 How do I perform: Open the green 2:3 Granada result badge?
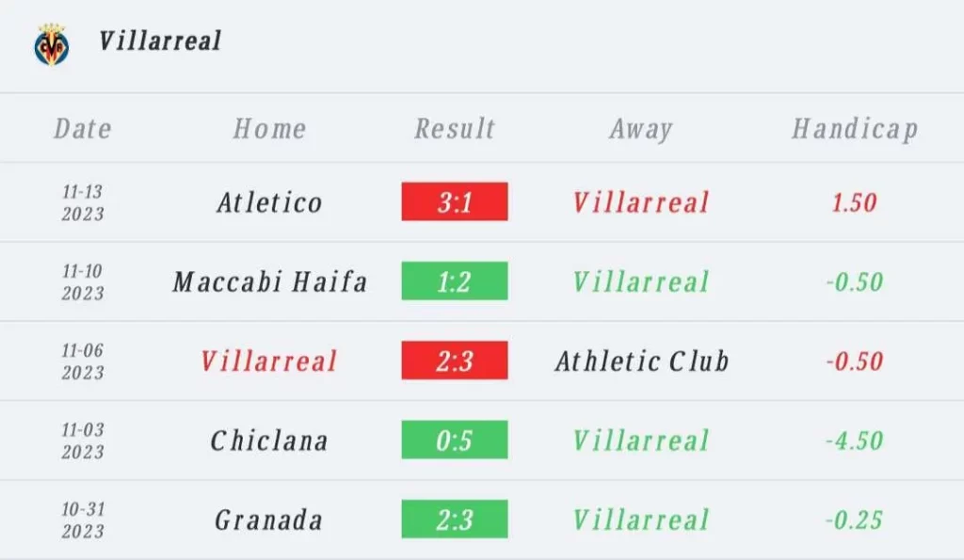tap(455, 519)
